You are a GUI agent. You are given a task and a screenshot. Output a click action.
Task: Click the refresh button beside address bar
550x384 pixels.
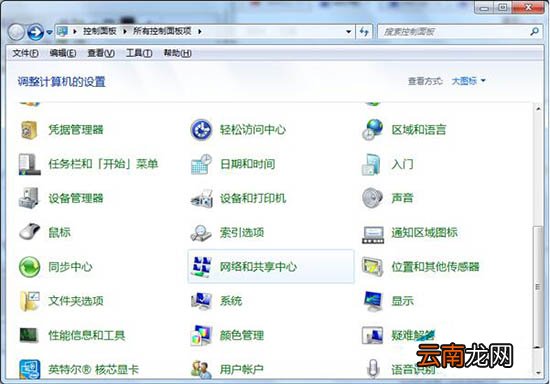364,32
